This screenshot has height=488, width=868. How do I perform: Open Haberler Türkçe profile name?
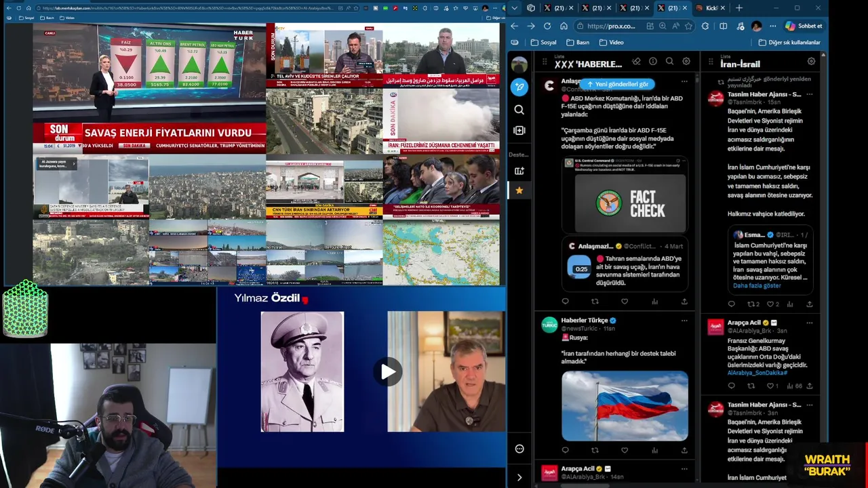tap(584, 321)
